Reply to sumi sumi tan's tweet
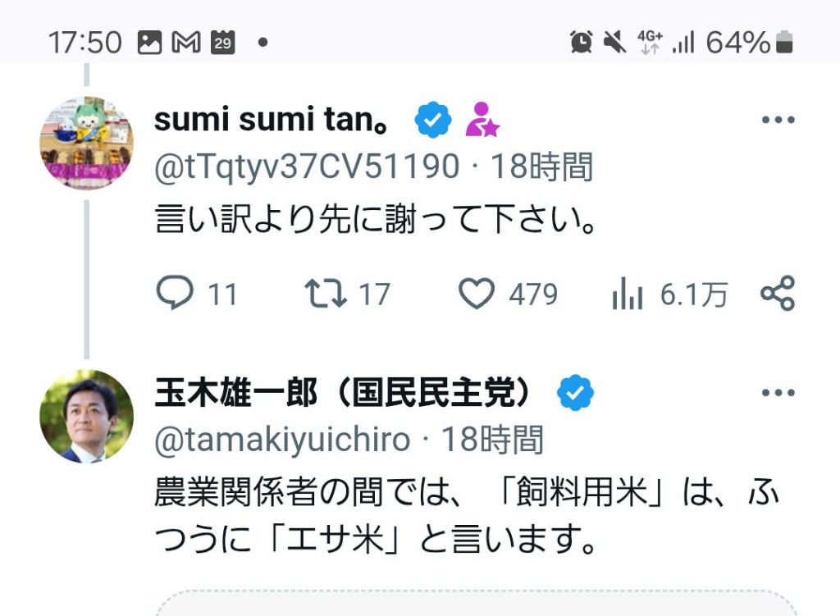 point(175,294)
